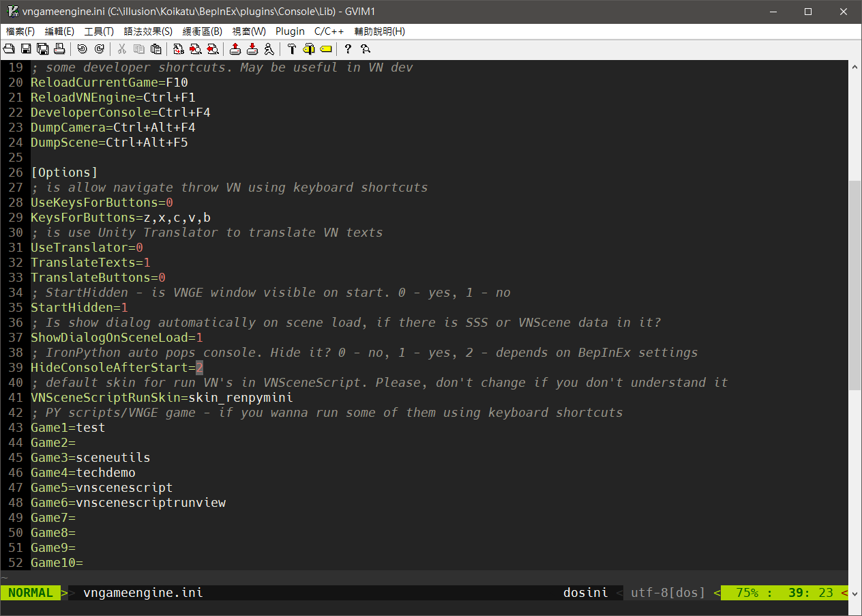Open Find and Replace toolbar icon

tap(179, 48)
